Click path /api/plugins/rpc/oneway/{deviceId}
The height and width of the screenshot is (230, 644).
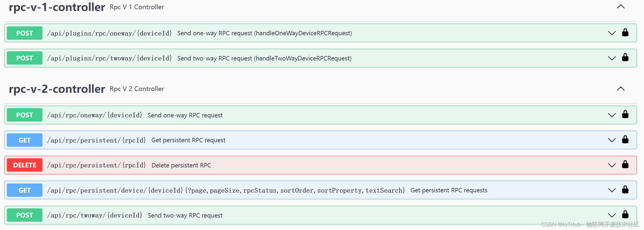pos(110,33)
